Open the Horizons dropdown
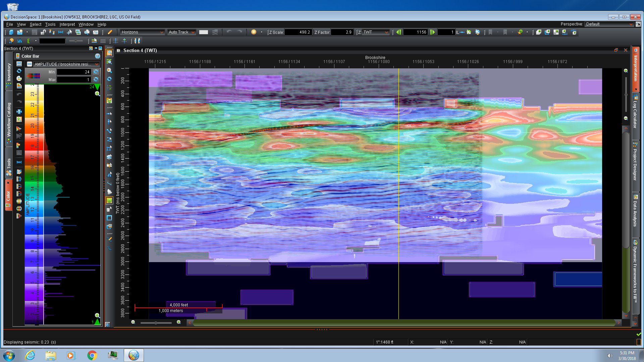Screen dimensions: 644x362 (142, 32)
